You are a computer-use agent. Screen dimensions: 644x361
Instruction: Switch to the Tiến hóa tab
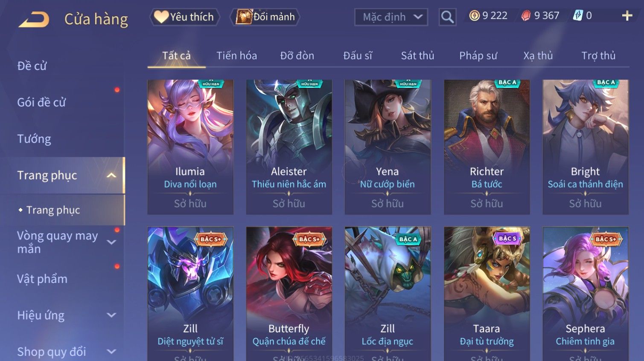tap(236, 56)
